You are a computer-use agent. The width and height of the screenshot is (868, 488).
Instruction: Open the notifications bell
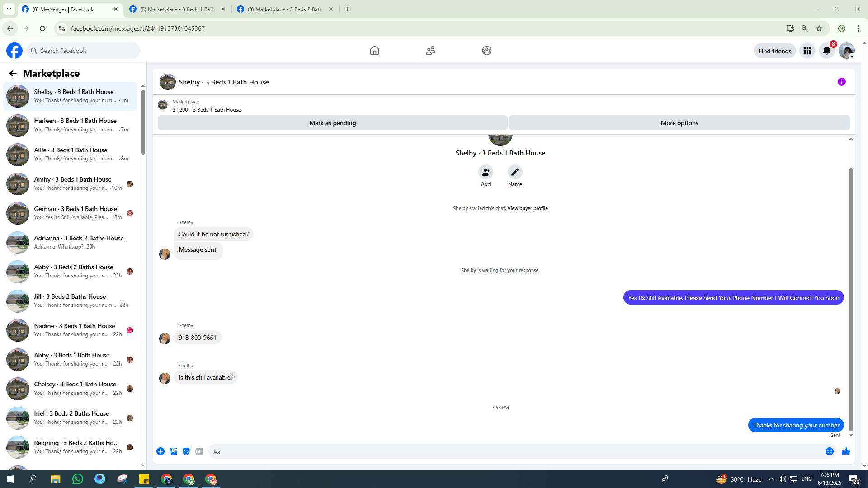[827, 51]
